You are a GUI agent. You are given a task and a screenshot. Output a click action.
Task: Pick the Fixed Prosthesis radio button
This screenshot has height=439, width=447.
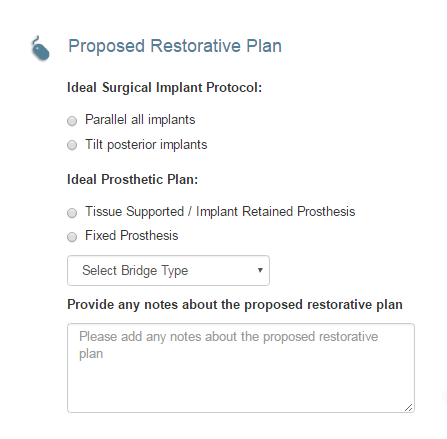[x=72, y=237]
